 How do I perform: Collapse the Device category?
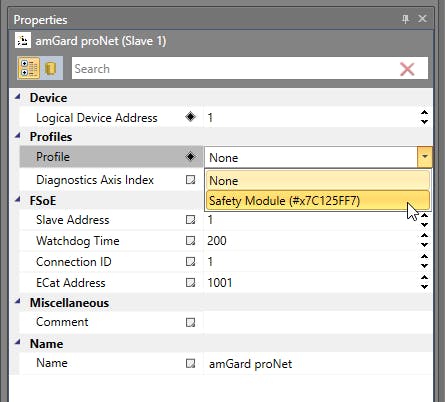click(18, 97)
